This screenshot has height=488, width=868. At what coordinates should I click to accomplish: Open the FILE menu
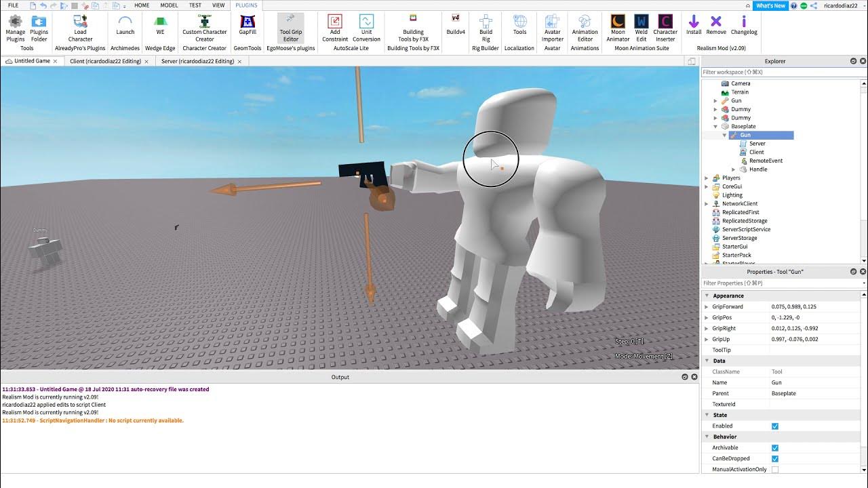[x=13, y=5]
